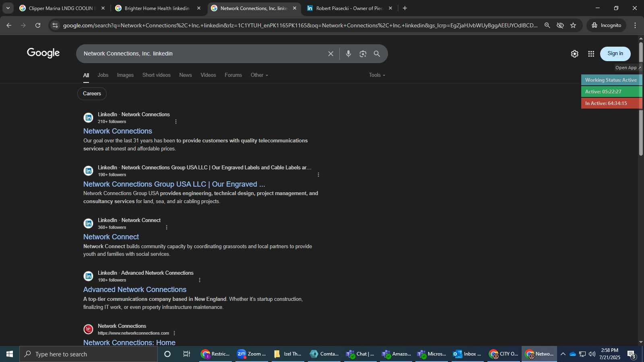
Task: Click the page vertical scrollbar thumb
Action: (641, 99)
